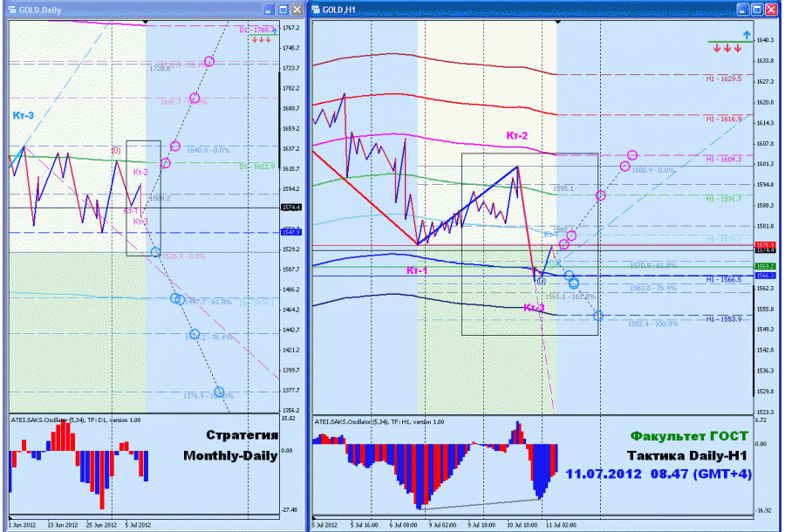This screenshot has width=785, height=532.
Task: Minimize the GOLD,H1 chart window
Action: (743, 10)
